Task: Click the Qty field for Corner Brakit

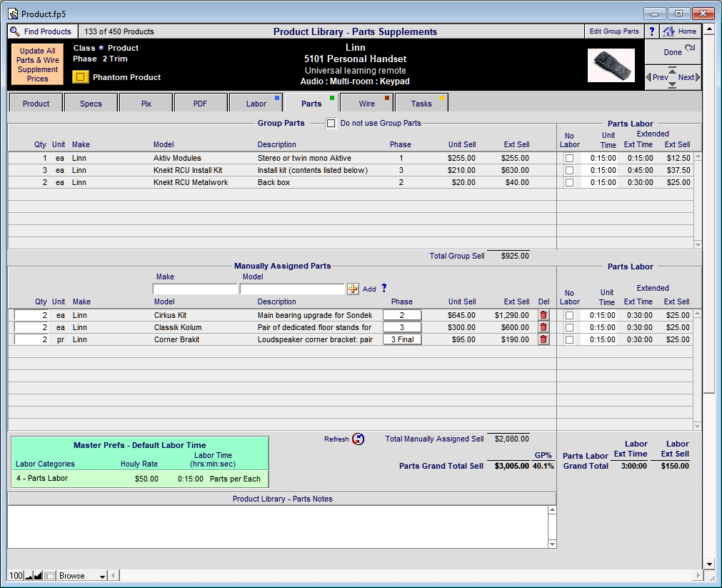Action: click(x=31, y=339)
